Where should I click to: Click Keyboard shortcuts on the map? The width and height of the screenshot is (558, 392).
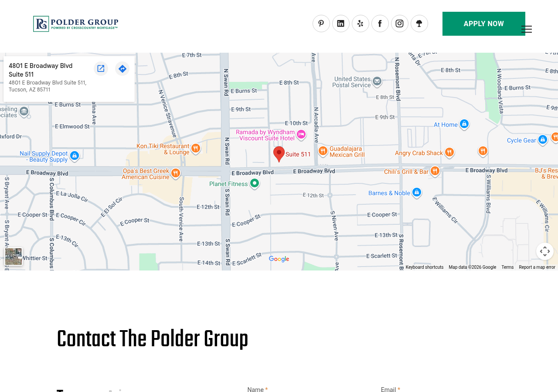(x=425, y=267)
